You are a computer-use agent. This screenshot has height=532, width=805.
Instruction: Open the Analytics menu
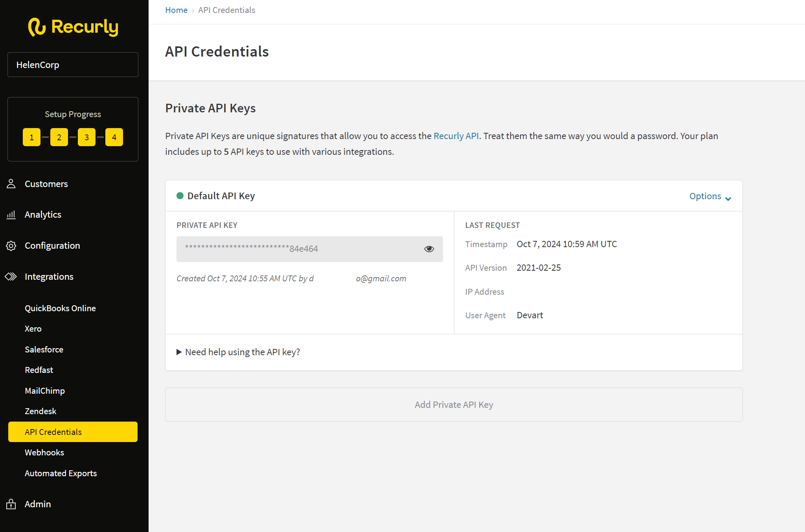(x=43, y=215)
